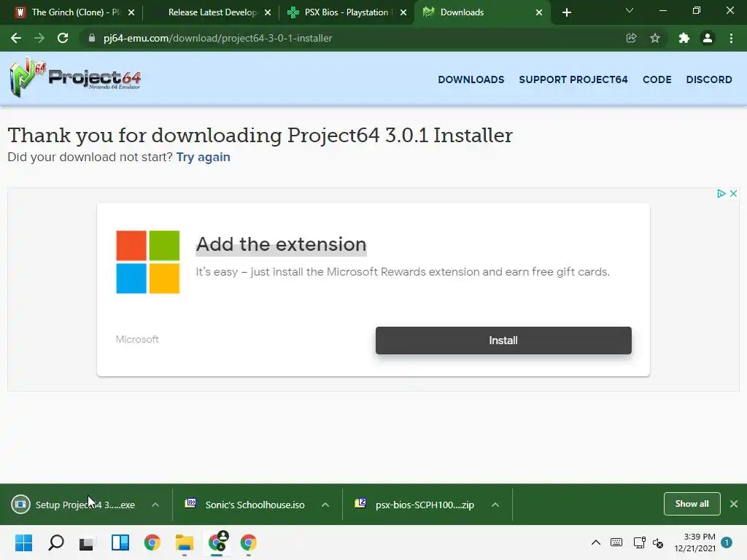The width and height of the screenshot is (747, 560).
Task: Open the DOWNLOADS nav link
Action: click(x=471, y=79)
